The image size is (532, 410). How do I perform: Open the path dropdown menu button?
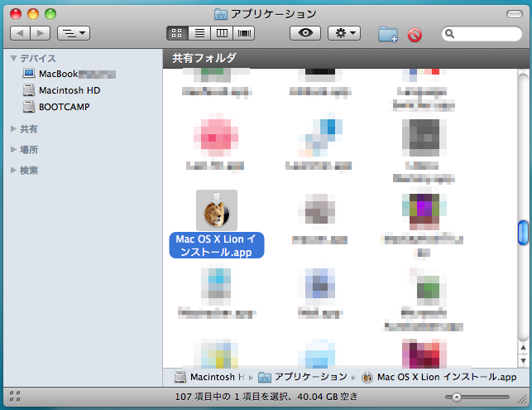pyautogui.click(x=74, y=33)
